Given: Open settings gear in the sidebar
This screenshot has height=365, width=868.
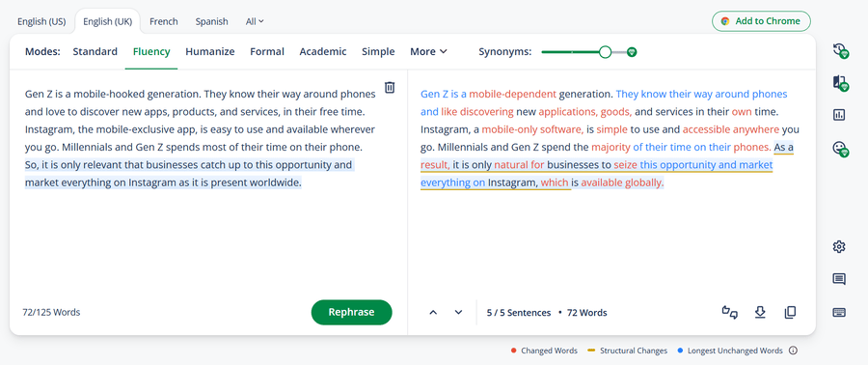Looking at the screenshot, I should click(839, 246).
